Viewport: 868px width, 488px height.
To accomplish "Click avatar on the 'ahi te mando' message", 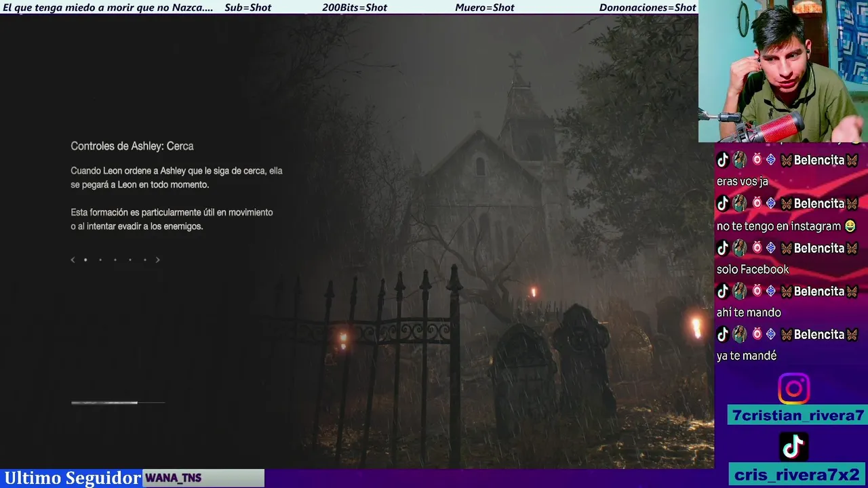I will click(740, 291).
